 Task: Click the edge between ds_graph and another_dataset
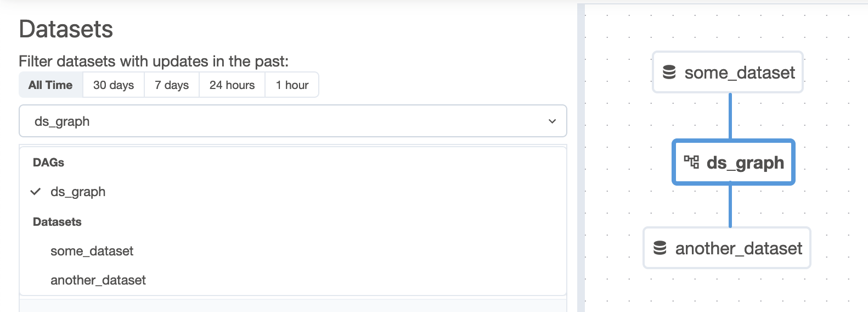click(x=730, y=206)
